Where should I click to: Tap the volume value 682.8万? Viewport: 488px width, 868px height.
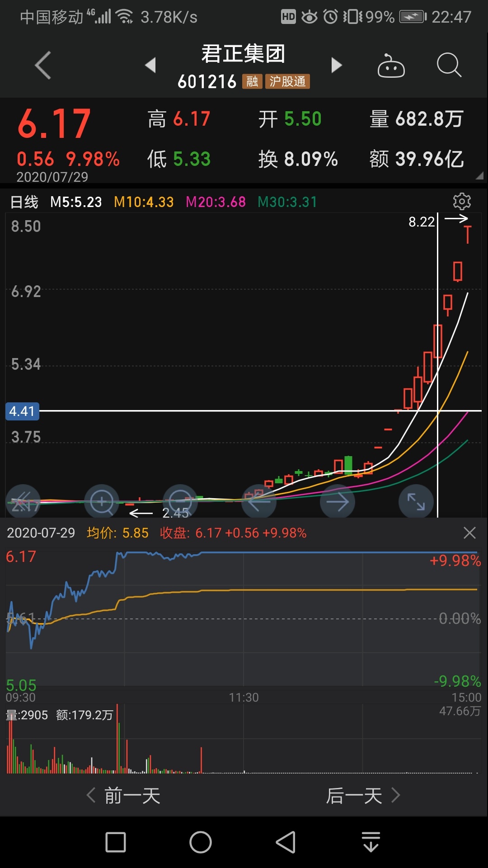(429, 119)
